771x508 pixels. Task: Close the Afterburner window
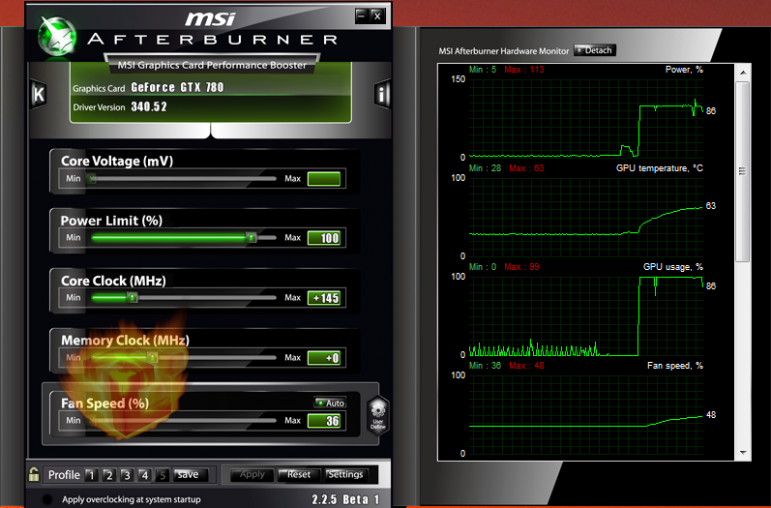(x=377, y=16)
